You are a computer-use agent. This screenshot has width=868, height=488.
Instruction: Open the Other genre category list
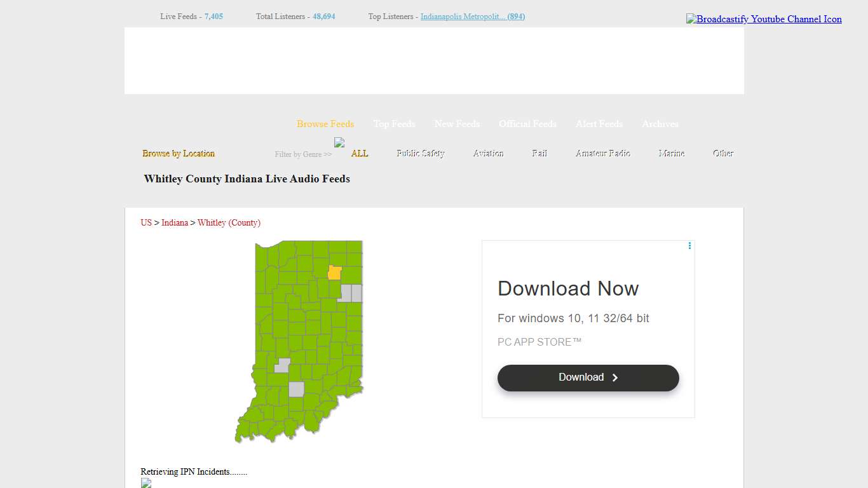(722, 152)
